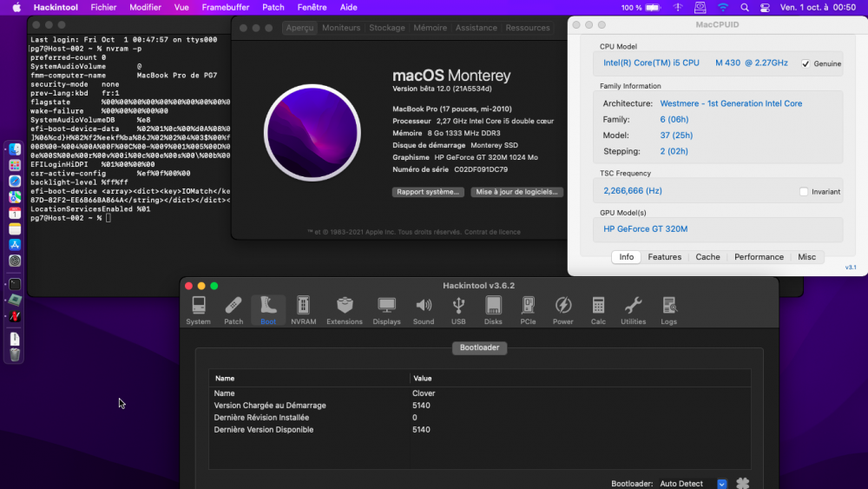
Task: Open Notes from the Dock
Action: point(15,228)
